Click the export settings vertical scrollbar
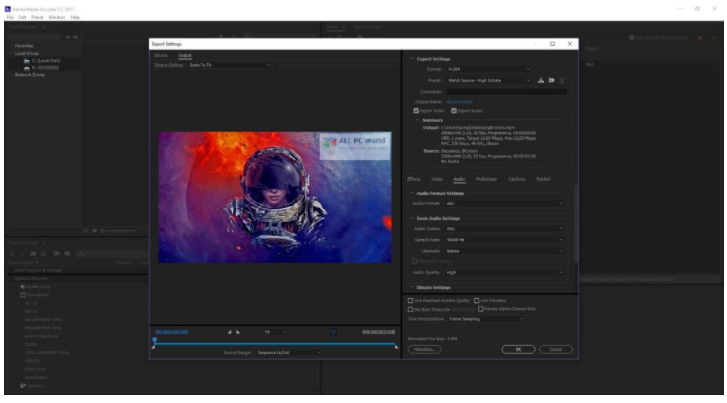Viewport: 727px width, 403px height. tap(576, 224)
